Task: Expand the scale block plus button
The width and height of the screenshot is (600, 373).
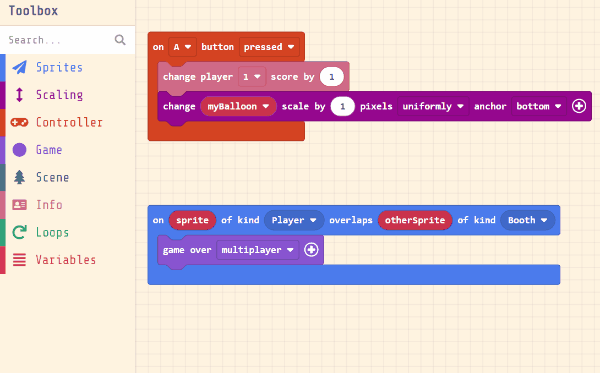Action: 579,106
